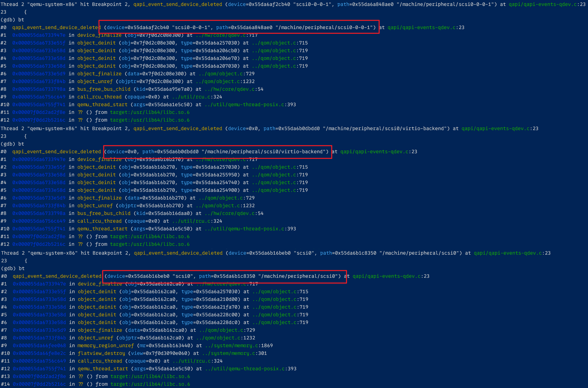Click the address 0x000055da66fee068 in frame #9
This screenshot has width=588, height=388.
(39, 345)
